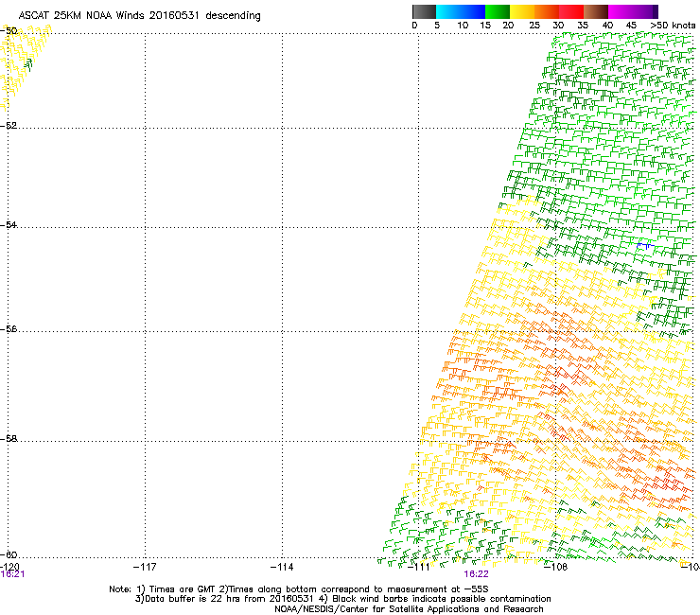Click longitude axis label -108
Screen dimensions: 700x615
556,567
